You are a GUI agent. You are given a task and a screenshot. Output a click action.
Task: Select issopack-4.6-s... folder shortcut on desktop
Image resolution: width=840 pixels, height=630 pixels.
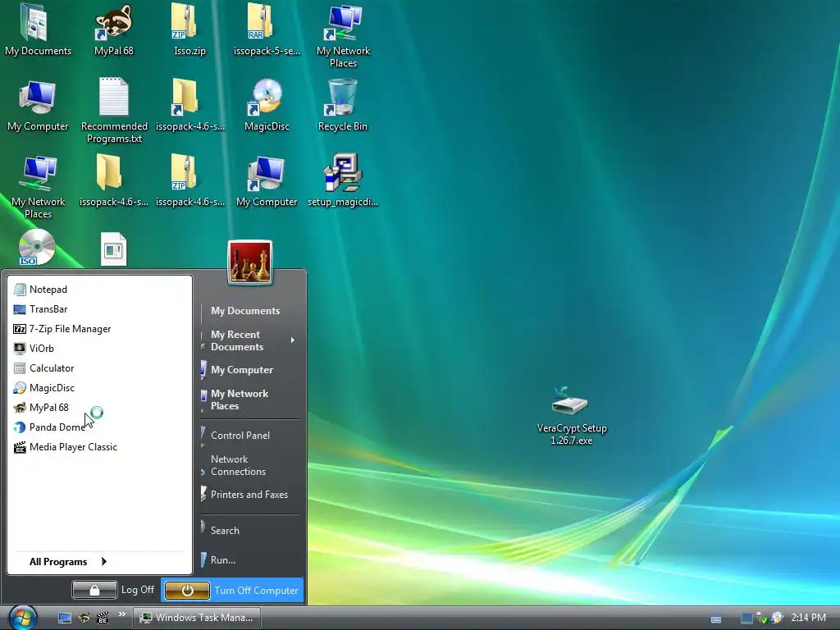tap(189, 105)
